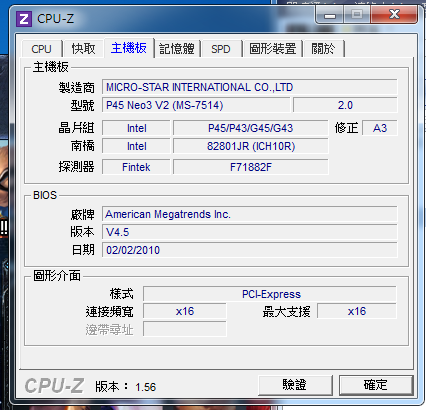Screen dimensions: 426x410
Task: Click the 南橋 label
Action: click(x=82, y=146)
